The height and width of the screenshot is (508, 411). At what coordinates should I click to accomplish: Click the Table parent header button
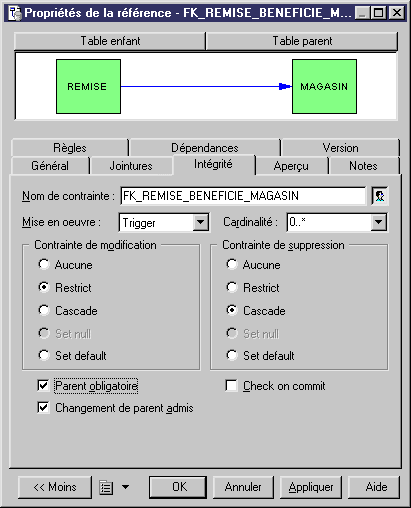point(302,41)
